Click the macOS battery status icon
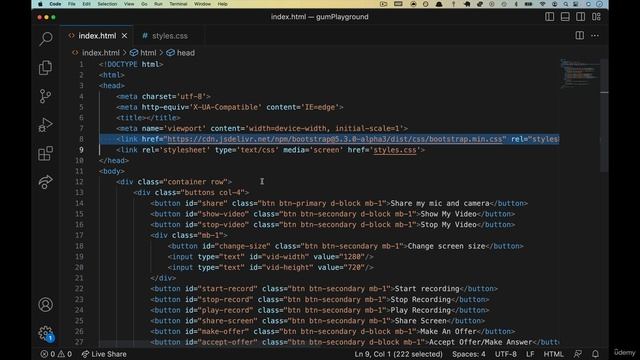Viewport: 640px width, 360px height. coord(528,4)
